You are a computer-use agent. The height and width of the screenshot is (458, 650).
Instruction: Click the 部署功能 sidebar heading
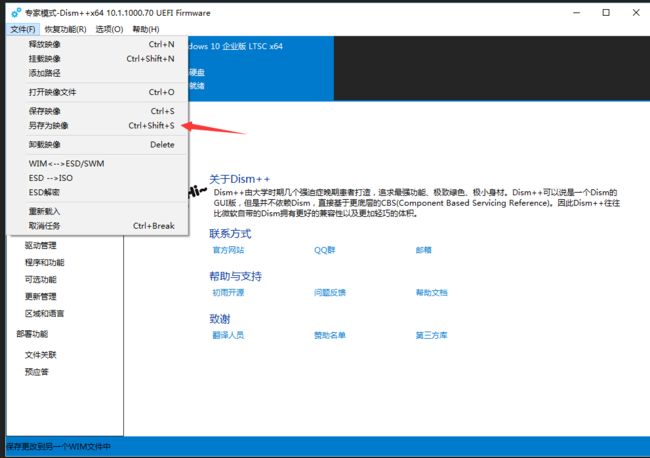click(x=32, y=334)
